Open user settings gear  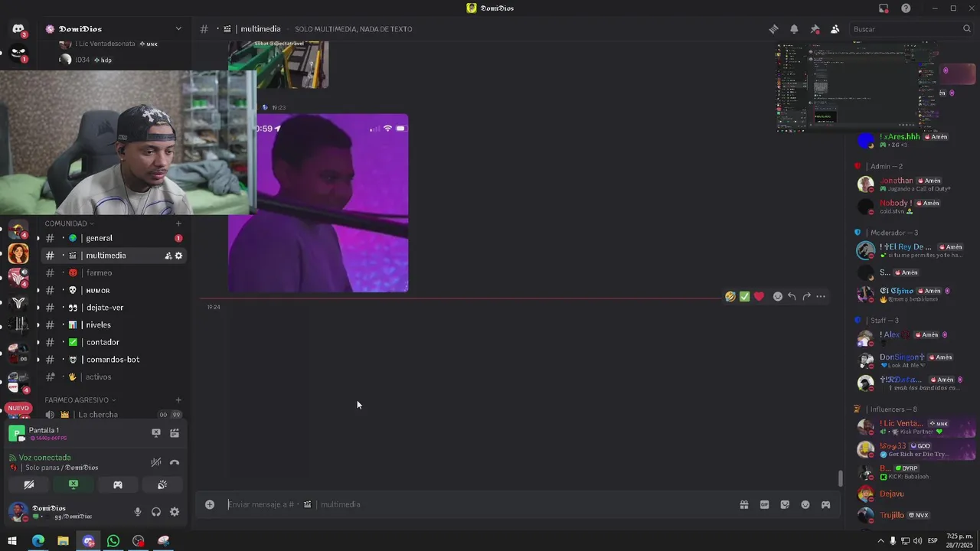(x=175, y=512)
